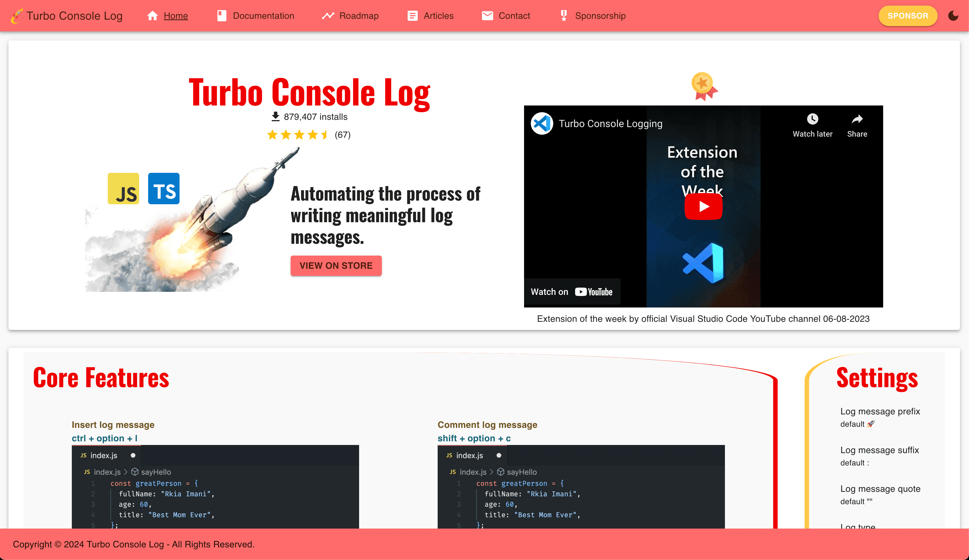Click the Turbo Console Log navbar brand text
Screen dimensions: 969x560
point(74,16)
